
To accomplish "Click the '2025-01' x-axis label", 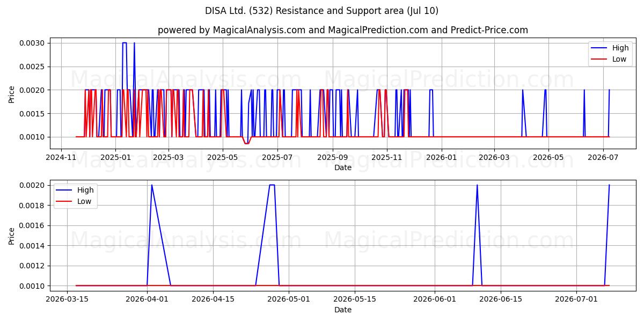I will click(115, 157).
